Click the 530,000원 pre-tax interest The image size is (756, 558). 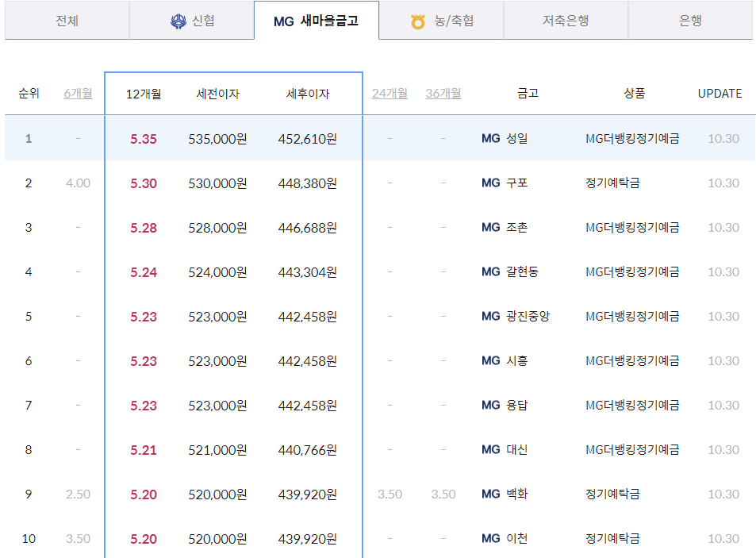click(217, 183)
